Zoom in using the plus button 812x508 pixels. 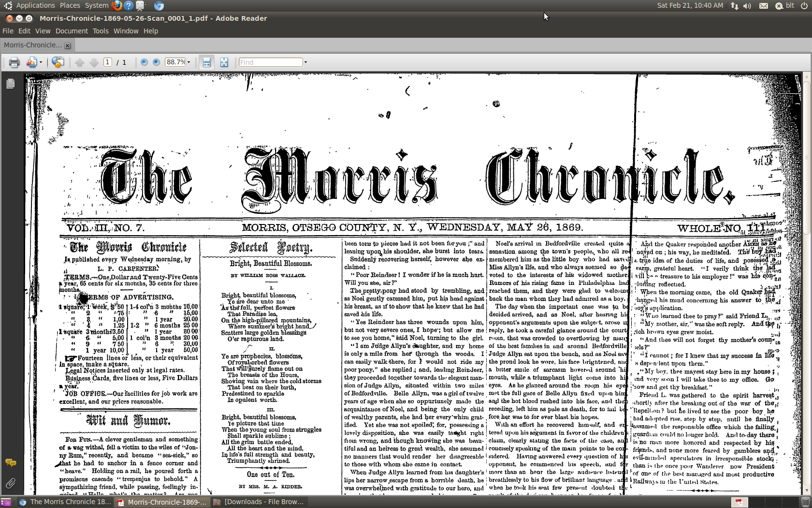click(x=156, y=62)
